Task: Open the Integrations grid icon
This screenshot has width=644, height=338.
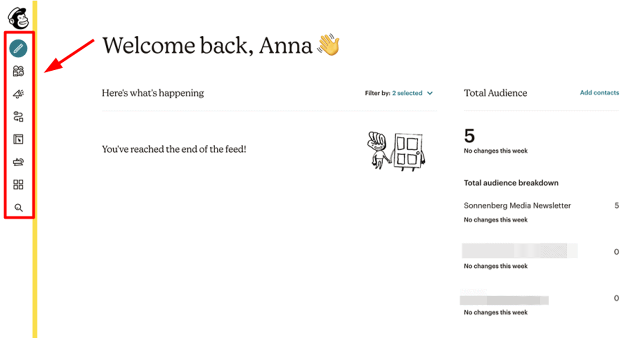Action: pyautogui.click(x=18, y=185)
